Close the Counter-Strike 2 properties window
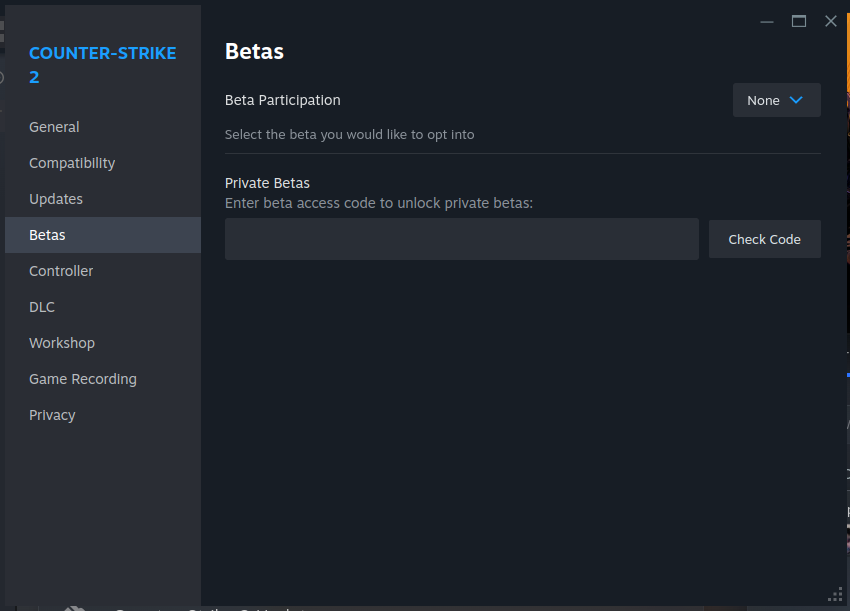Image resolution: width=850 pixels, height=611 pixels. click(831, 21)
